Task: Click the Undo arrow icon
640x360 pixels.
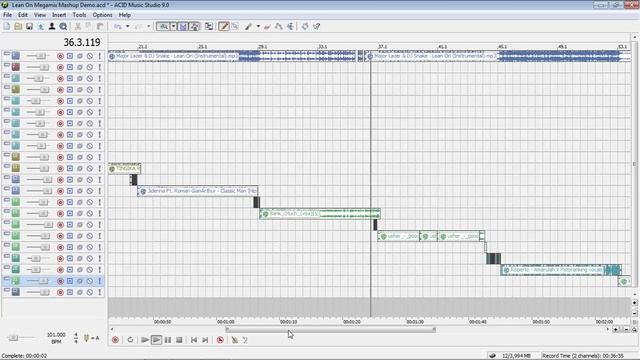Action: [118, 27]
